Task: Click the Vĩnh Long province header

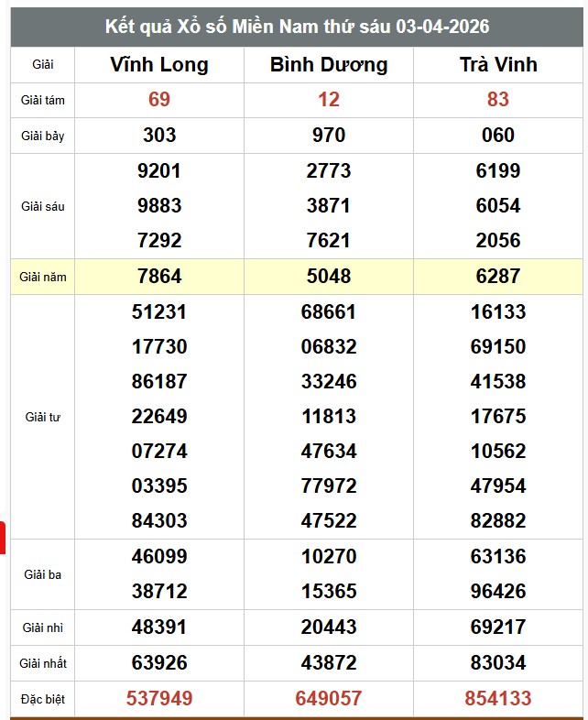Action: [159, 65]
